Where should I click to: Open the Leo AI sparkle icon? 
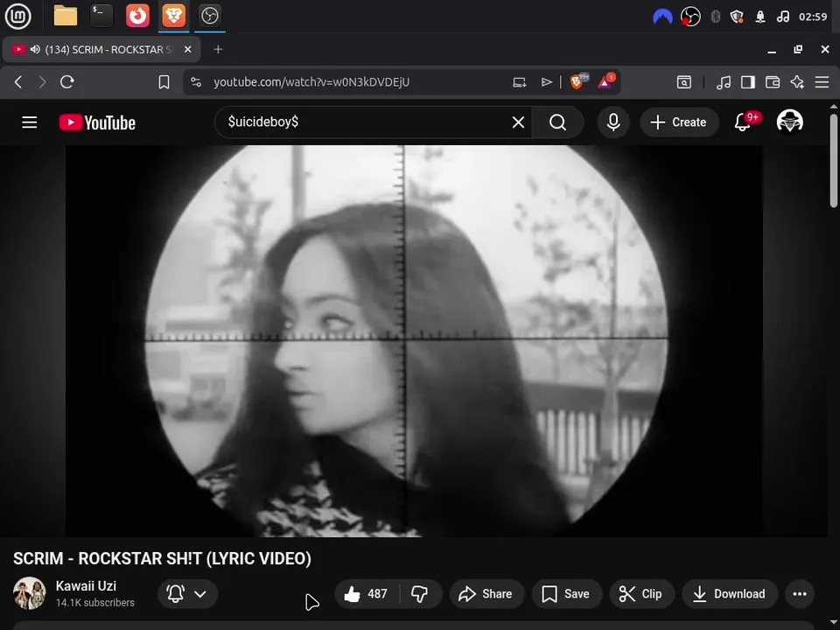tap(797, 82)
